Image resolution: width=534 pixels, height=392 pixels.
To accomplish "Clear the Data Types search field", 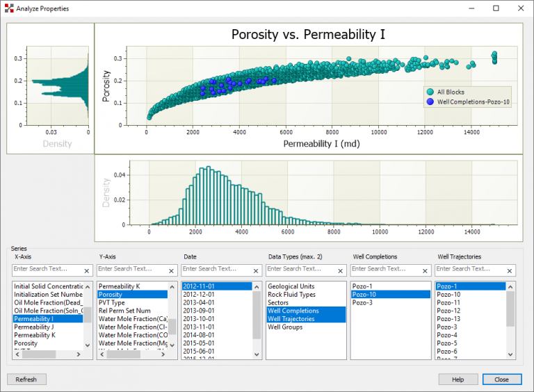I will pos(341,270).
